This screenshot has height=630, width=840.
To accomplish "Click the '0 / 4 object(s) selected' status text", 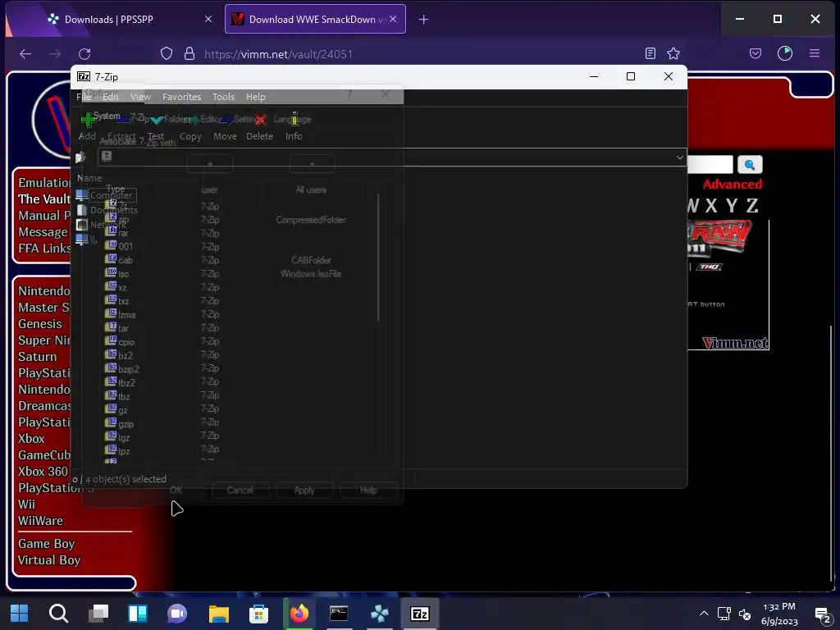I will (120, 479).
